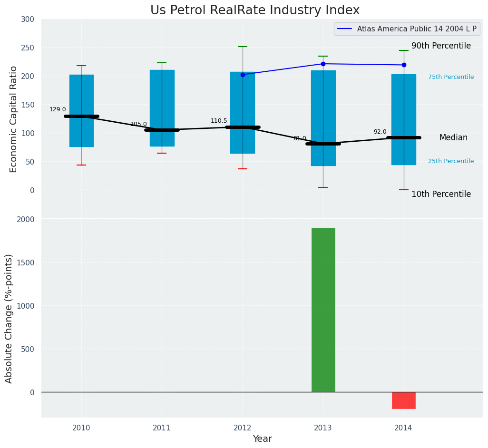This screenshot has width=488, height=448.
Task: Select the blue data point for 2013
Action: [323, 64]
